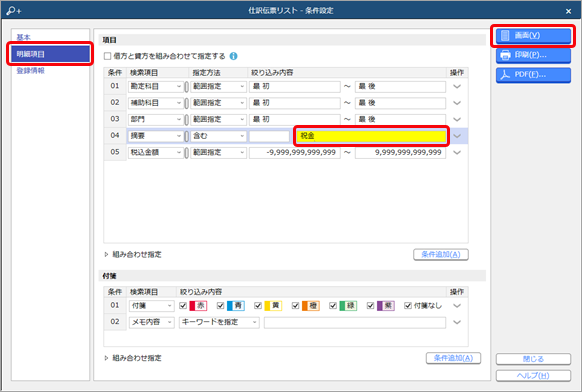582x392 pixels.
Task: Click the clip icon in condition row 01
Action: [x=187, y=86]
